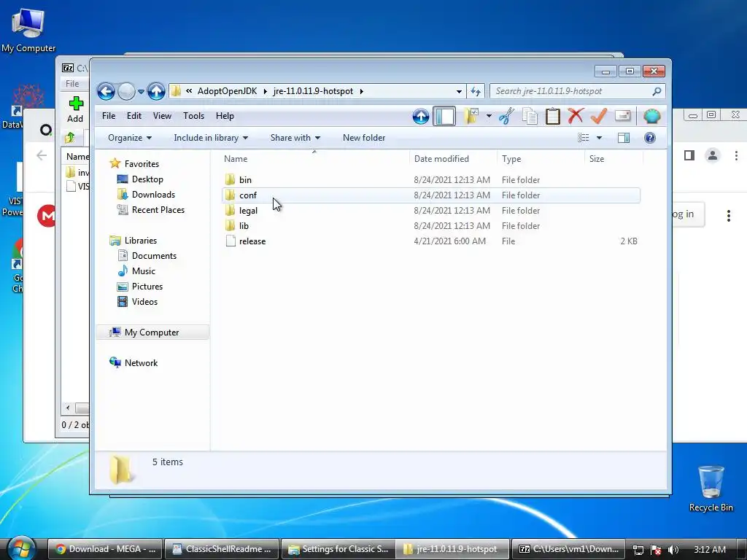Click the Refresh button next to the address bar
The width and height of the screenshot is (747, 560).
[476, 91]
